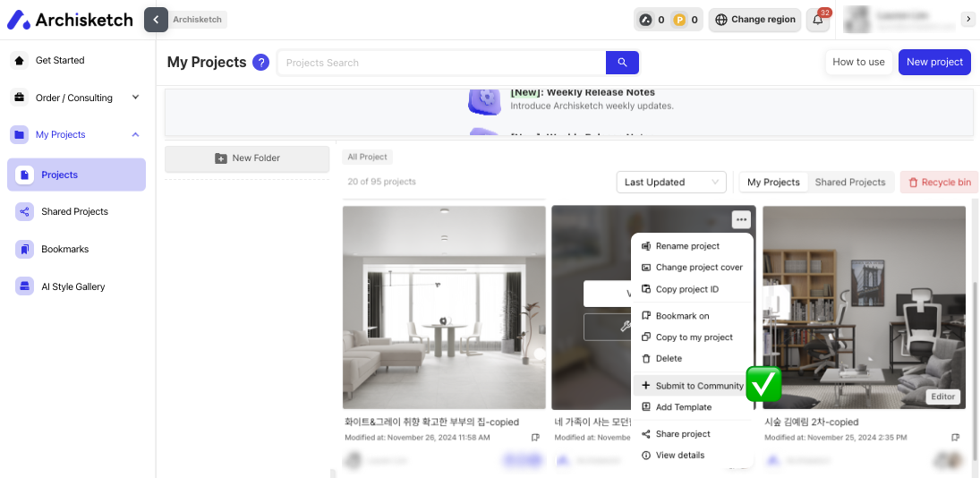
Task: Select Copy project ID
Action: [x=693, y=289]
